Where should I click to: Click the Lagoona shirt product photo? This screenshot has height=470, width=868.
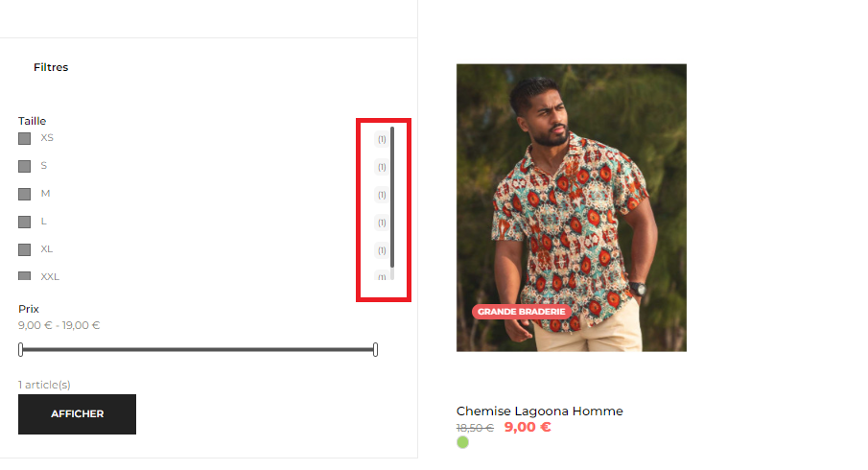(572, 207)
